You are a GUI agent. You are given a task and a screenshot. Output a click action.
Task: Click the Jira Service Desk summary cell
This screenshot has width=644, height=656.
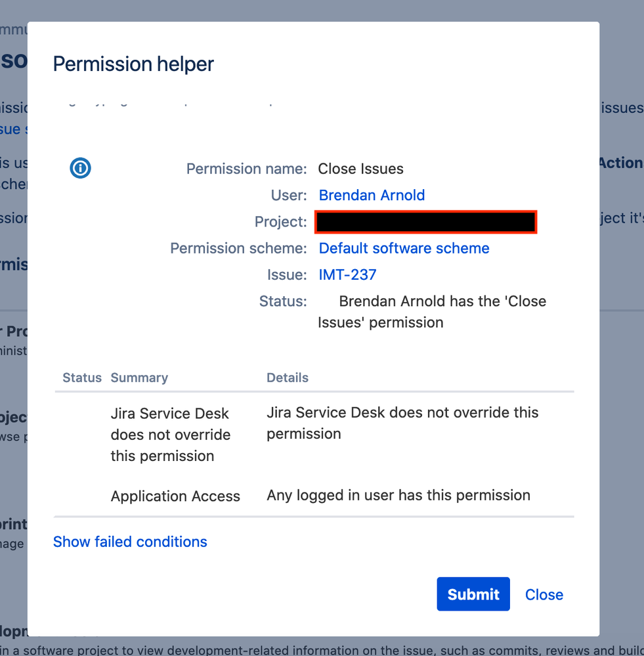(x=171, y=435)
